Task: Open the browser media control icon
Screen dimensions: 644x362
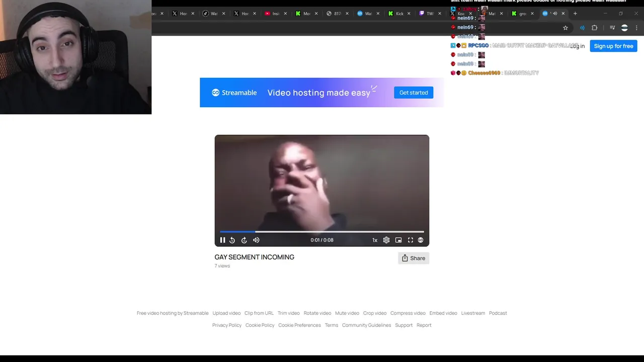Action: pyautogui.click(x=612, y=28)
